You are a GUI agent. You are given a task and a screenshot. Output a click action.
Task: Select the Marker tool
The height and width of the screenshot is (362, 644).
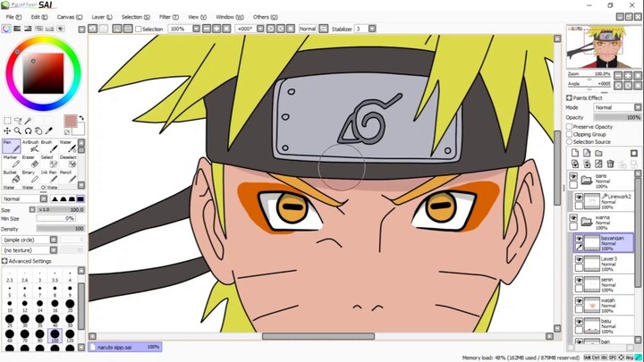pyautogui.click(x=12, y=162)
